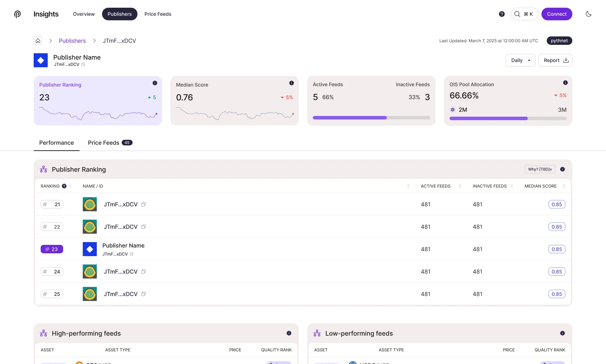The width and height of the screenshot is (606, 364).
Task: Show info for Low-performing feeds
Action: point(563,333)
